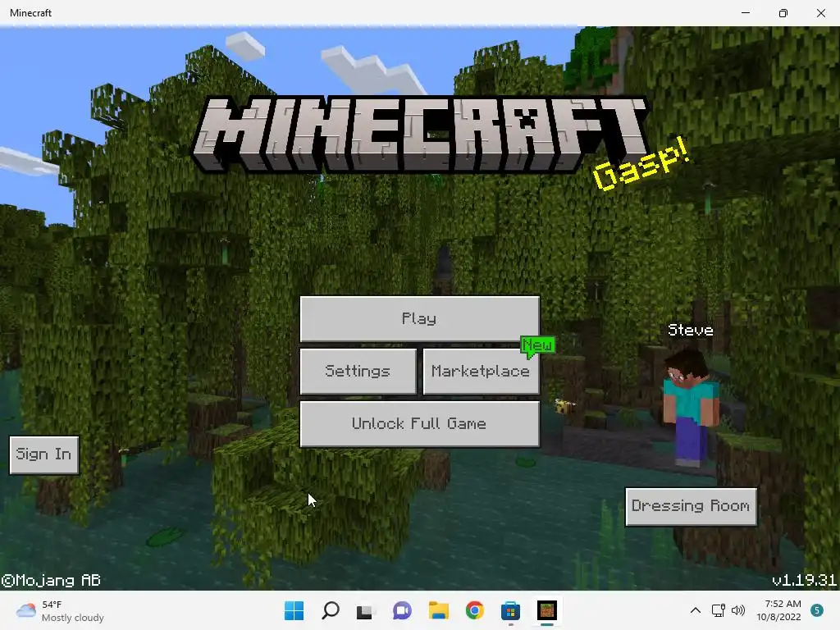Launch Google Chrome from the taskbar
Image resolution: width=840 pixels, height=630 pixels.
(x=475, y=610)
